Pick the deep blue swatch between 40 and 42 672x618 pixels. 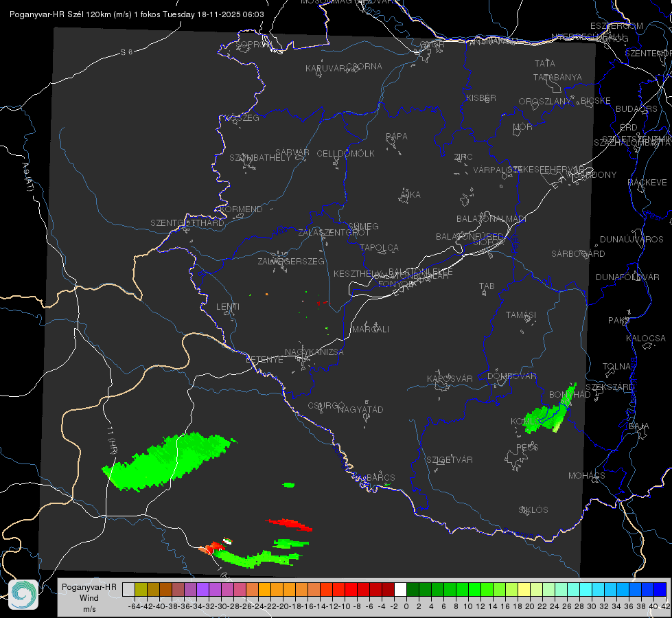click(660, 589)
